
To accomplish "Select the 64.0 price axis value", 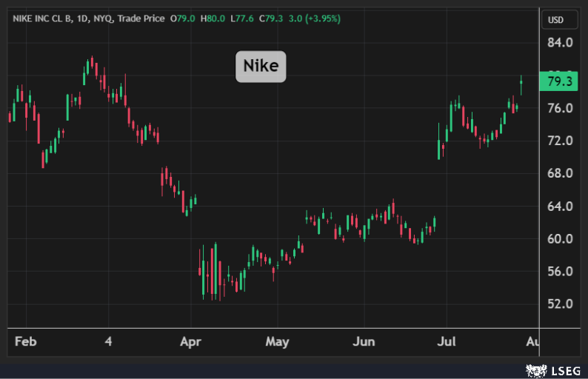I will coord(561,206).
